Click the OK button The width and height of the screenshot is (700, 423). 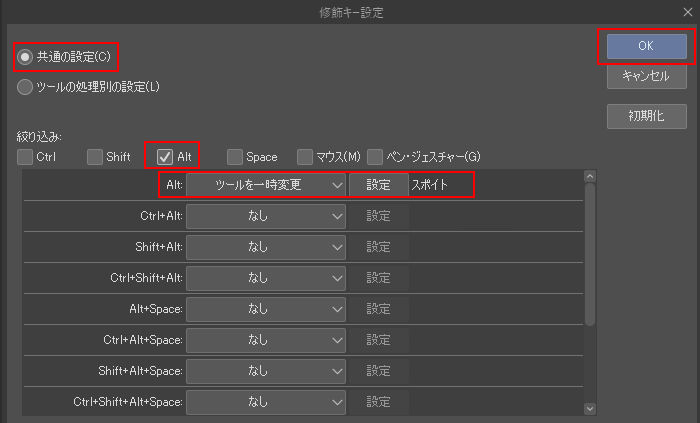click(646, 46)
